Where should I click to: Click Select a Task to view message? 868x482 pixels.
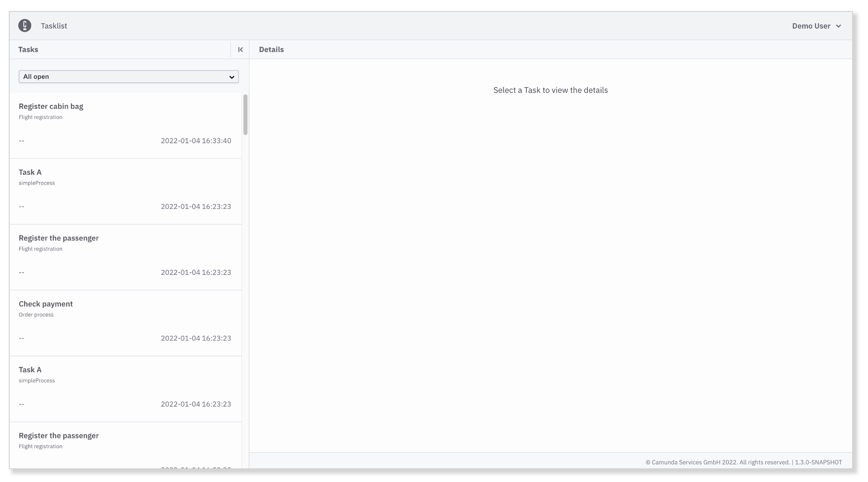550,90
